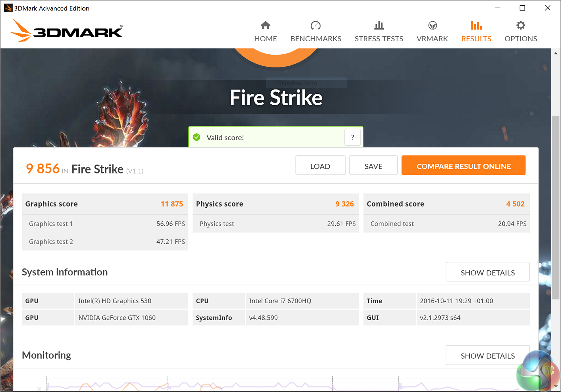Click the Combined score value 4 502

[x=515, y=204]
